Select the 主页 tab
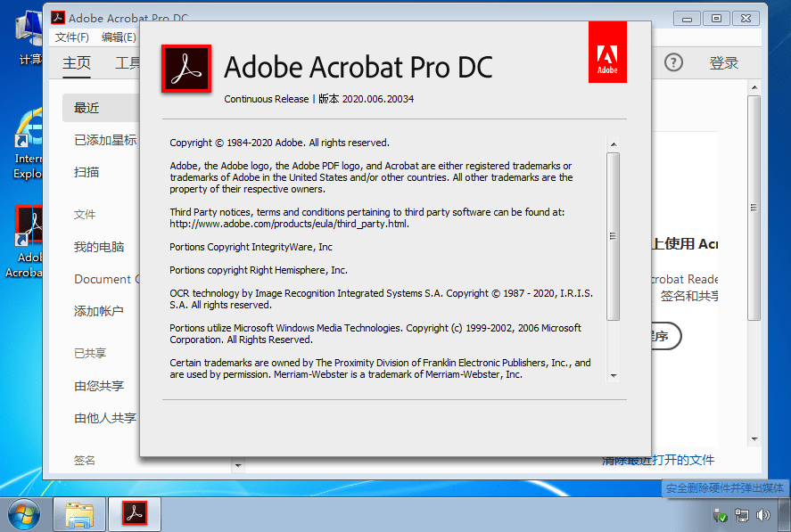The image size is (791, 532). click(x=78, y=62)
